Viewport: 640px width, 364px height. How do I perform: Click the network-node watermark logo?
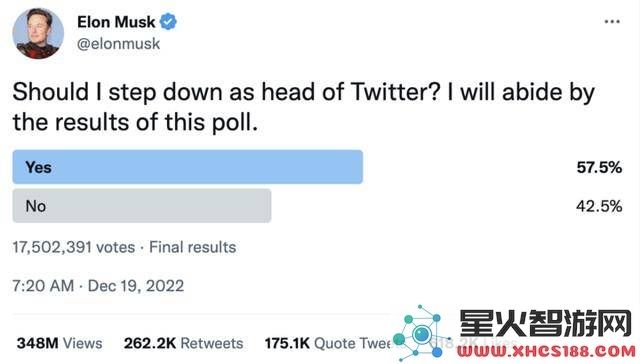pyautogui.click(x=420, y=334)
